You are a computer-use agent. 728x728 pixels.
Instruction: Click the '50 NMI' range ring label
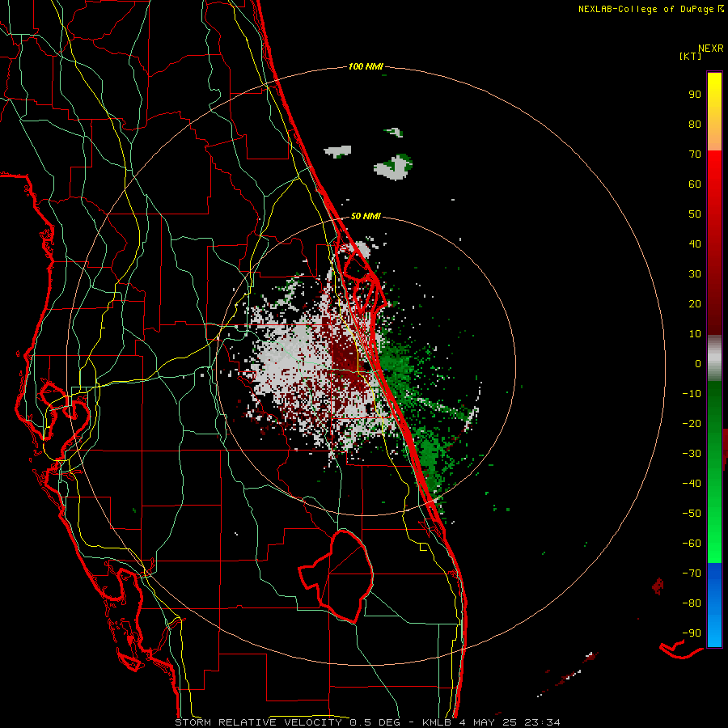(x=366, y=216)
